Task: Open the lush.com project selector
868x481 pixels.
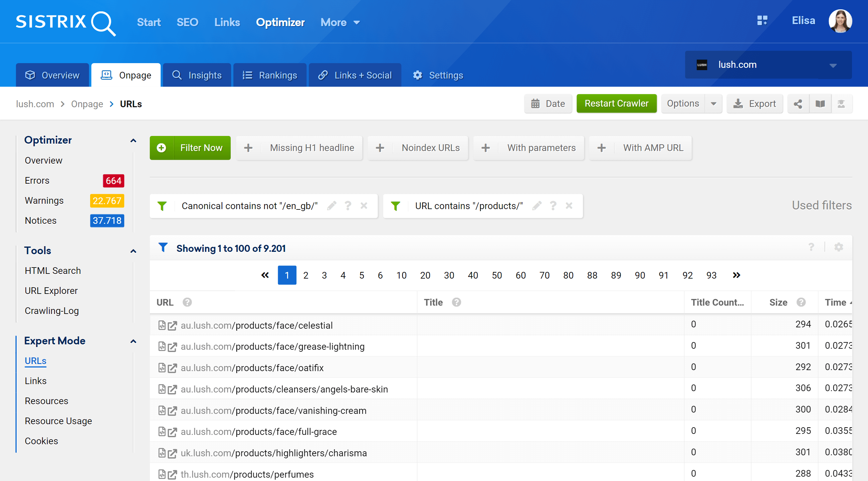Action: (x=768, y=65)
